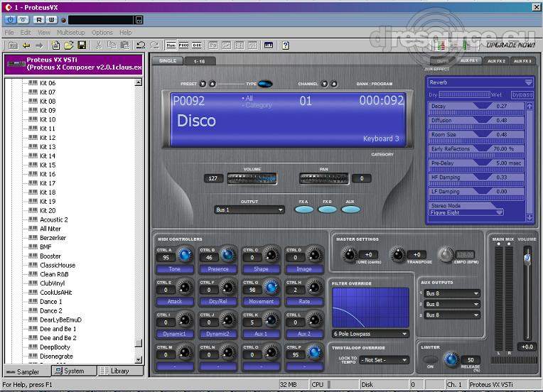Click the back arrow navigation icon
The image size is (543, 392).
(x=26, y=45)
